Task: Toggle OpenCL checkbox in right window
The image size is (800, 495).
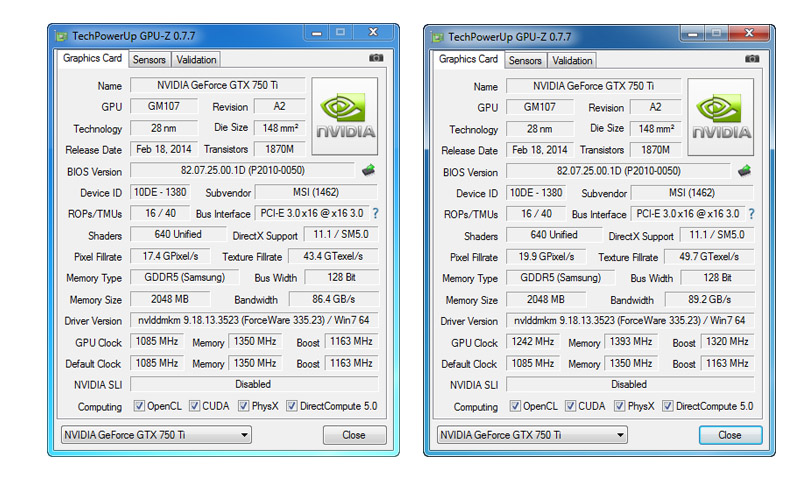Action: 515,406
